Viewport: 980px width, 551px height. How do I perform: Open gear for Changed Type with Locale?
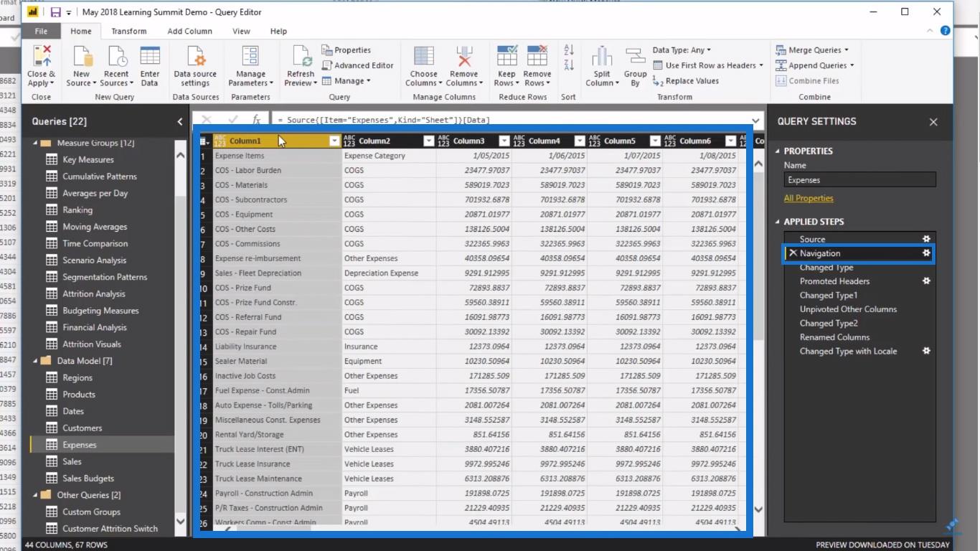tap(926, 351)
